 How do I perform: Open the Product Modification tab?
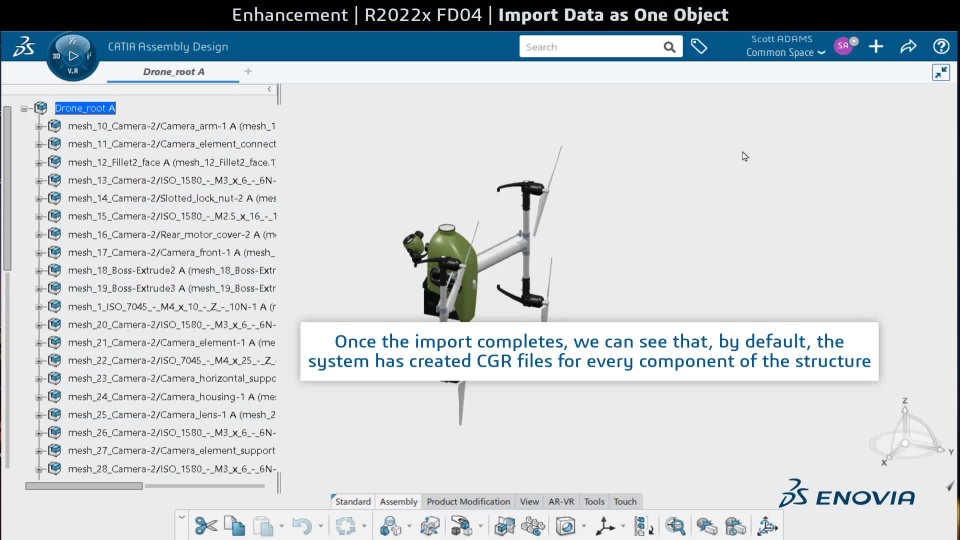pos(468,501)
